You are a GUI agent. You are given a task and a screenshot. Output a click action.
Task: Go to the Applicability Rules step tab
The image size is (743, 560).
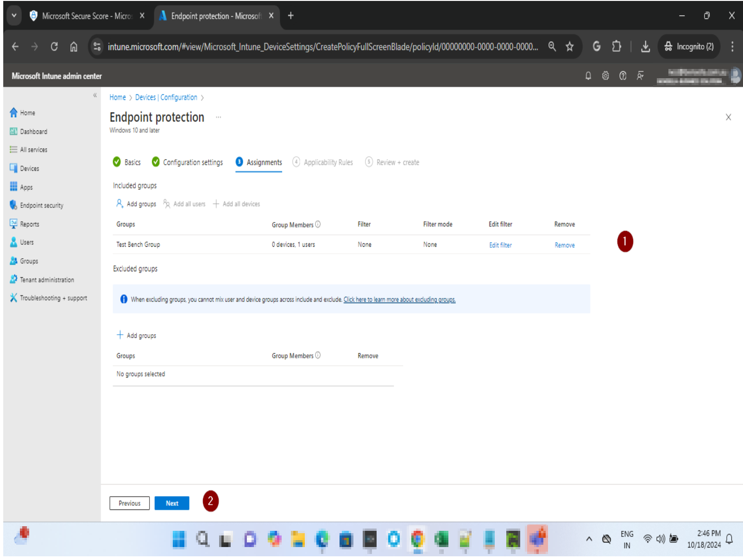coord(322,162)
